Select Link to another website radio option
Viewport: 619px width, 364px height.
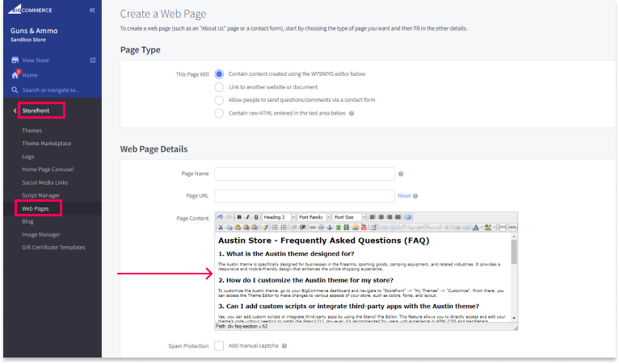click(219, 87)
